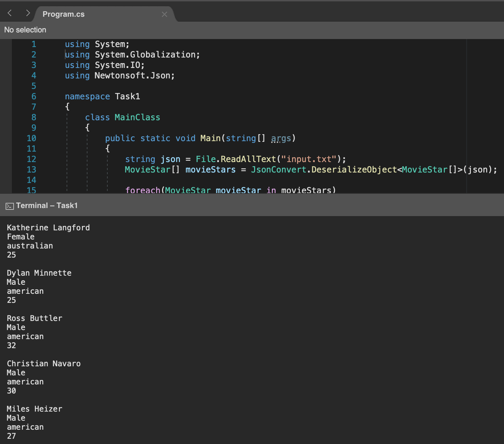
Task: Place cursor on the MovieStar class name
Action: (146, 170)
